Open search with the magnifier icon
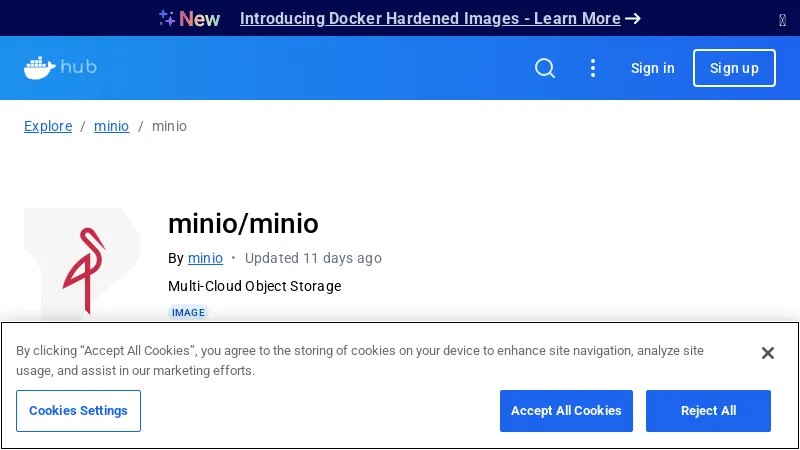The image size is (800, 450). coord(545,68)
